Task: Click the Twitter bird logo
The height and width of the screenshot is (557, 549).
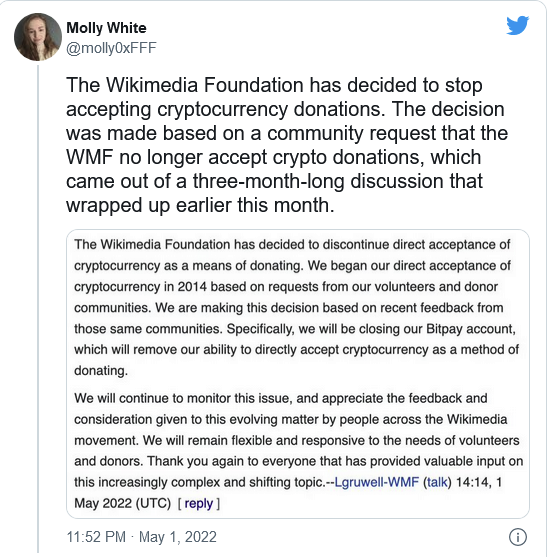Action: 517,25
